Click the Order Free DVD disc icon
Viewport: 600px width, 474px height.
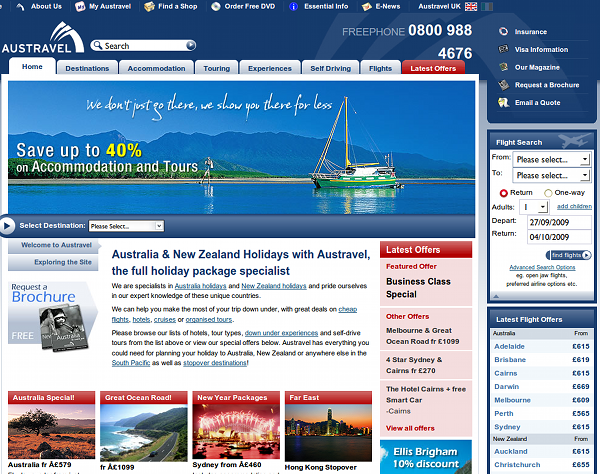[216, 7]
